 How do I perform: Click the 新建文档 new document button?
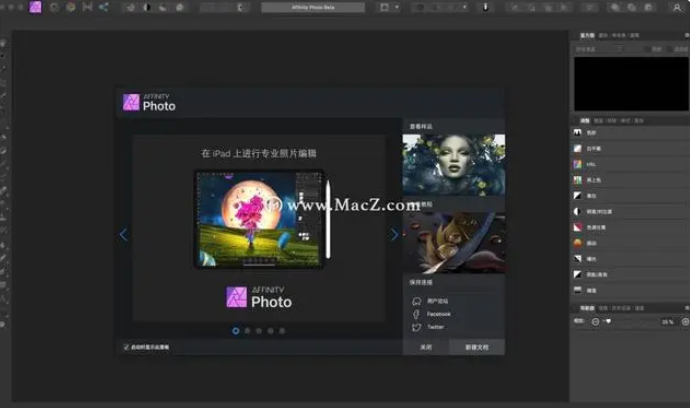[477, 347]
